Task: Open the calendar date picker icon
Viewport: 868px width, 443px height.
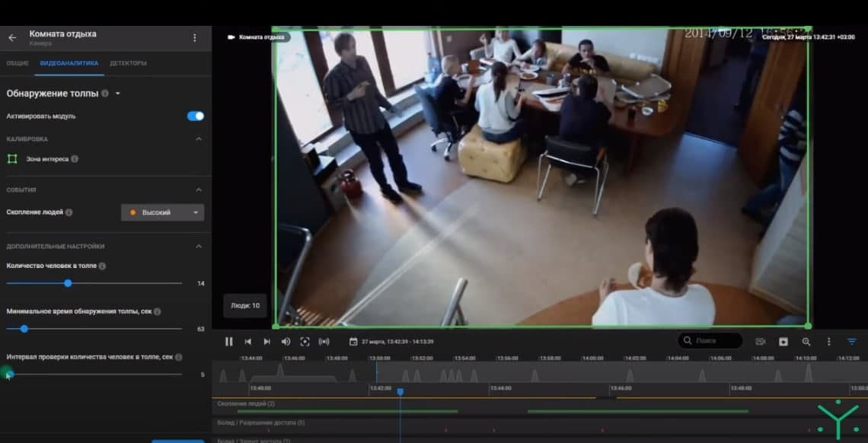Action: pyautogui.click(x=353, y=342)
